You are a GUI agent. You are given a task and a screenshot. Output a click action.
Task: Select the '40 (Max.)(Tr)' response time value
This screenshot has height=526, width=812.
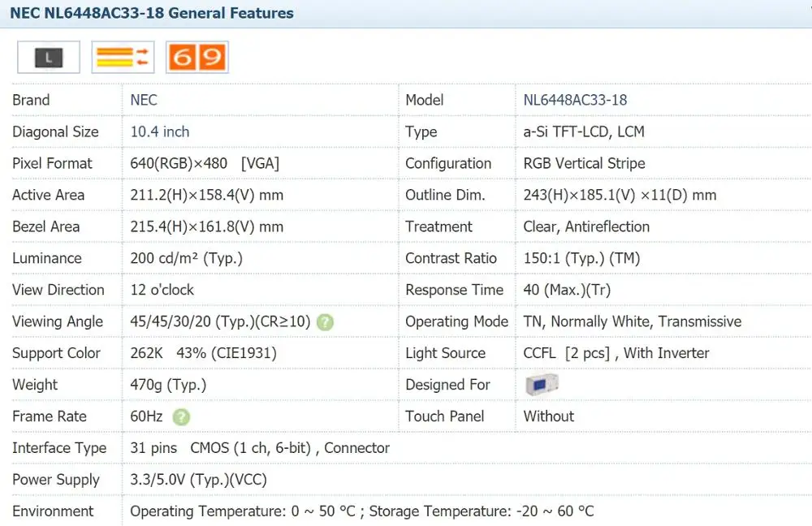(x=567, y=290)
